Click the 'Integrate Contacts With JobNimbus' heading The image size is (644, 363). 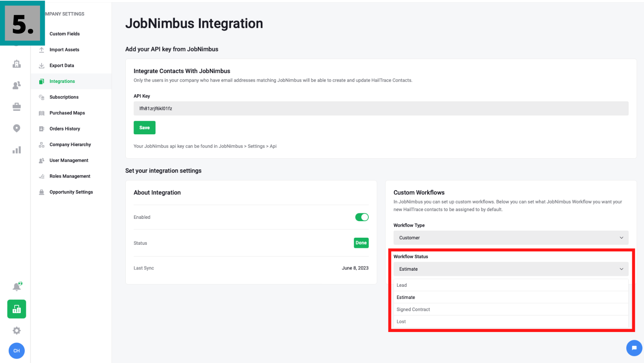coord(182,71)
